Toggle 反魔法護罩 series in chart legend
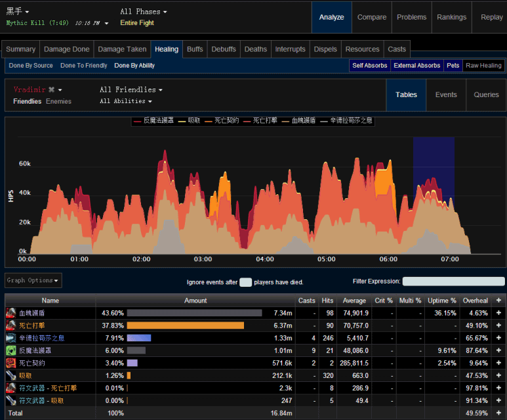Screen dimensions: 507x420 click(153, 121)
